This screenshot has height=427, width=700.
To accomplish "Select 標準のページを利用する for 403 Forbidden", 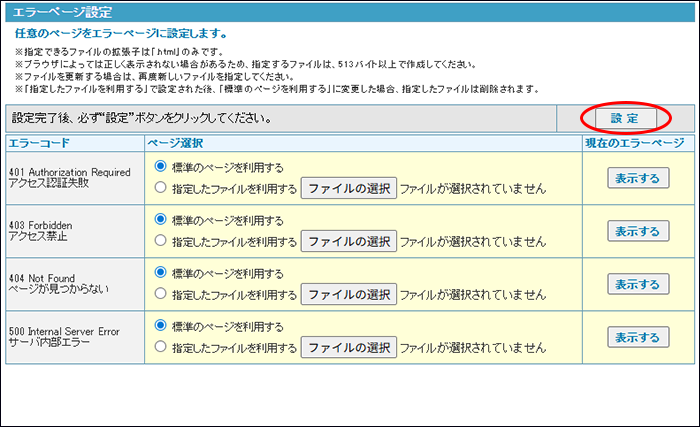I will point(161,220).
